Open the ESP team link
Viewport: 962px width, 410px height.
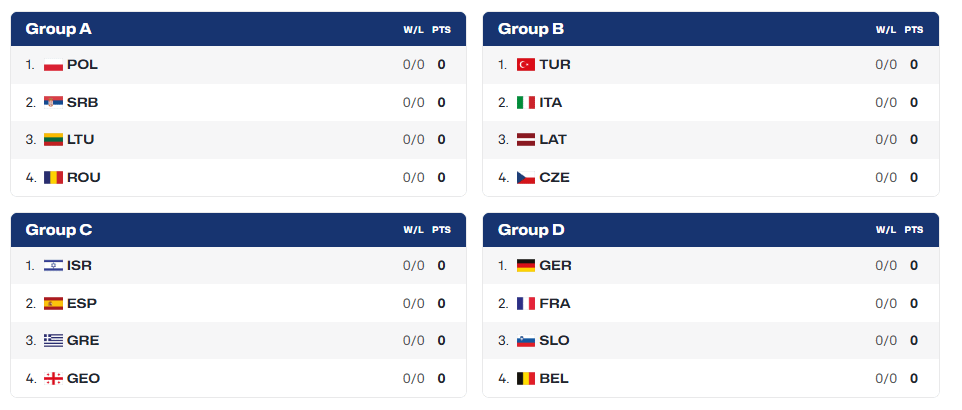pos(82,303)
